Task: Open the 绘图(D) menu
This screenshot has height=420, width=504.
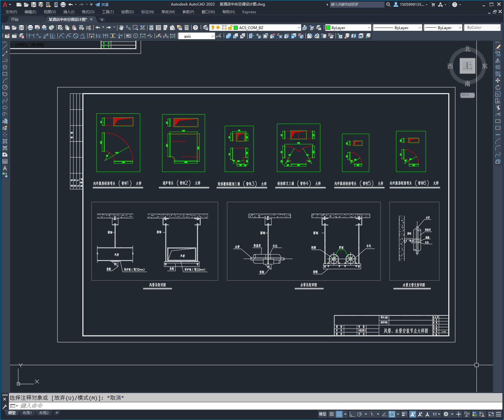Action: [127, 12]
